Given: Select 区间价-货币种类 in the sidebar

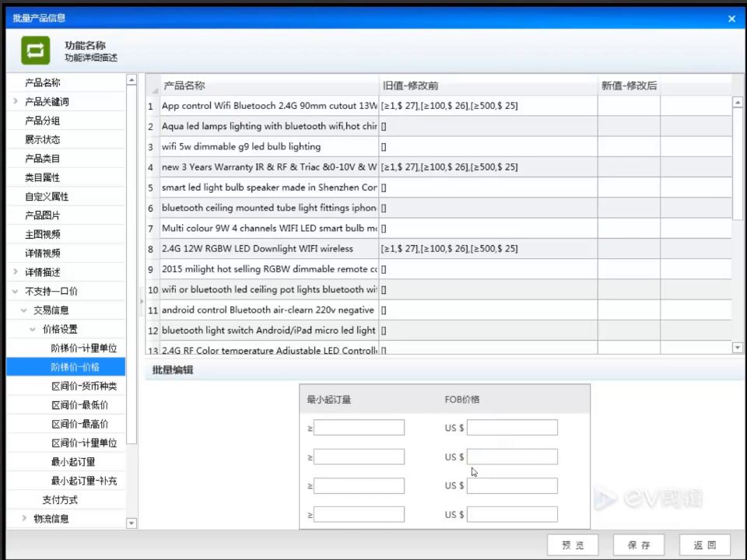Looking at the screenshot, I should coord(84,386).
